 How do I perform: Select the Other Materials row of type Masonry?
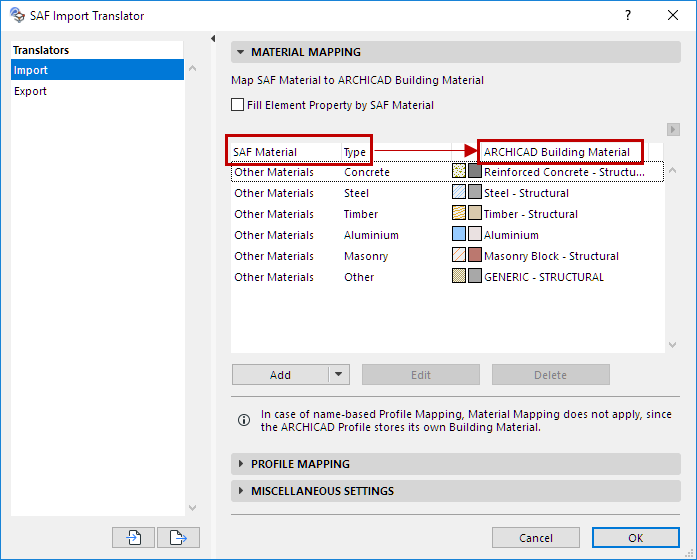tap(447, 256)
